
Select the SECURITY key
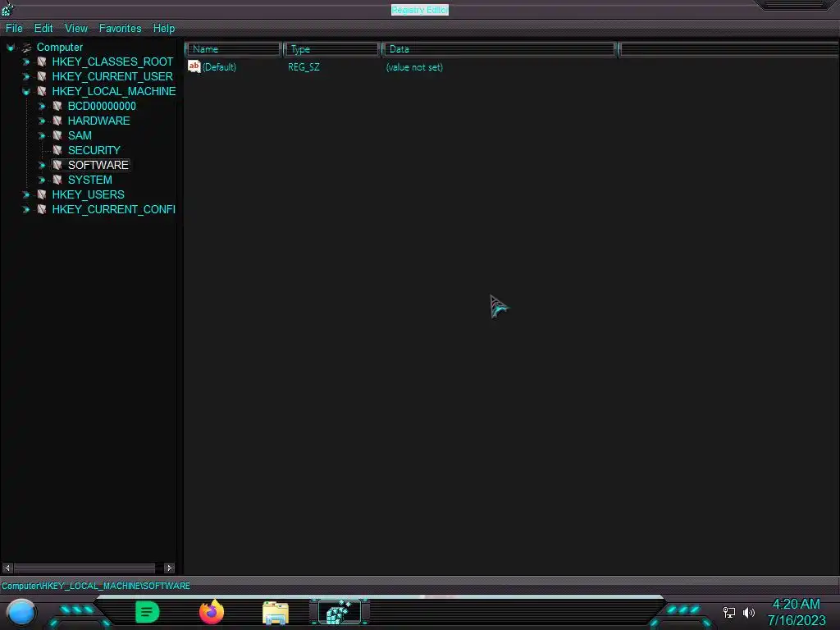[x=94, y=151]
